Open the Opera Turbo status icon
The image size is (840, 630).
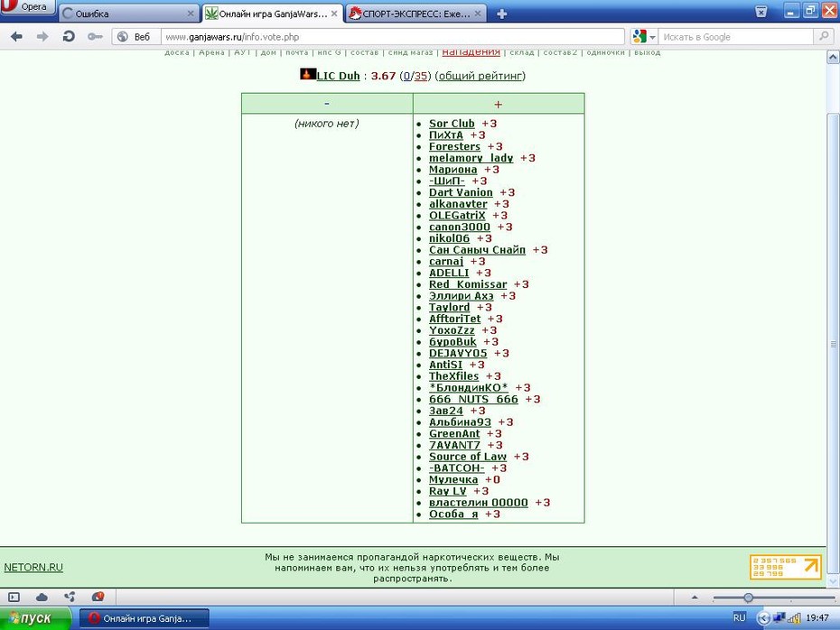tap(98, 597)
